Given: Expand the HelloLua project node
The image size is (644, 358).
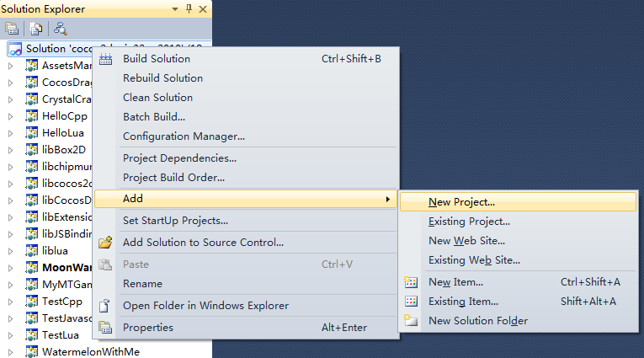Looking at the screenshot, I should coord(11,133).
